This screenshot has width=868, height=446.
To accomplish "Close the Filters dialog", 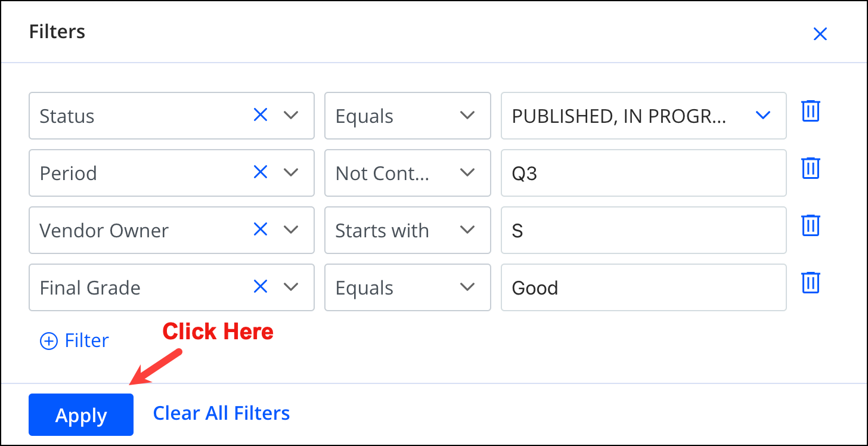I will click(820, 34).
